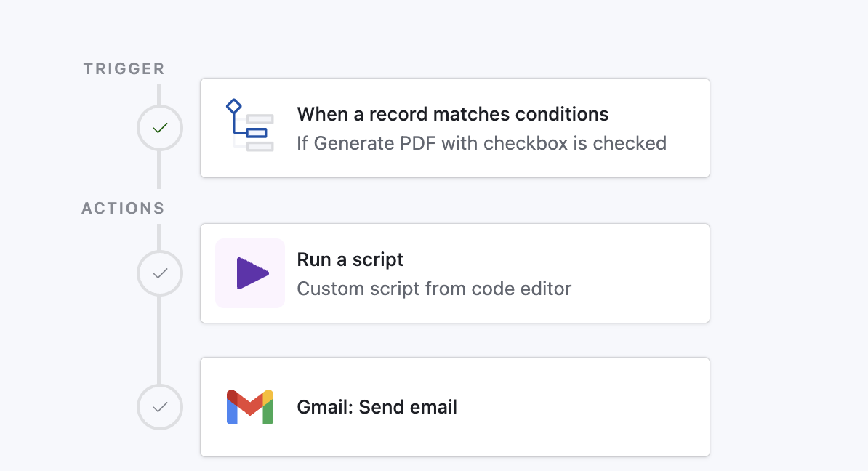The image size is (868, 471).
Task: Click the ACTIONS section label
Action: [x=123, y=208]
